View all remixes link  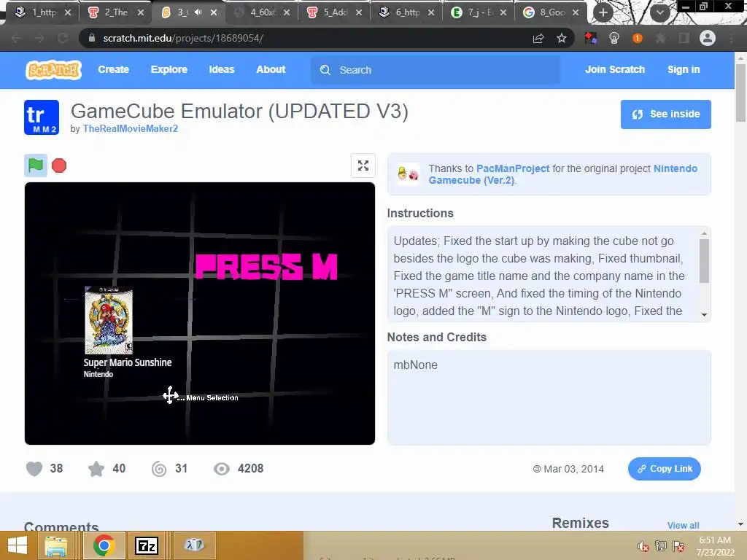(683, 525)
